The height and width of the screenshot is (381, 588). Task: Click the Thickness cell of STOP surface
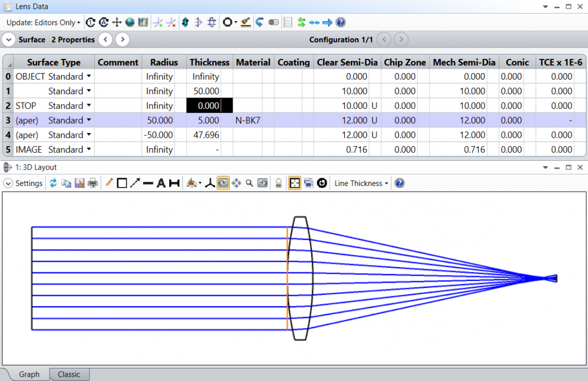tap(210, 106)
